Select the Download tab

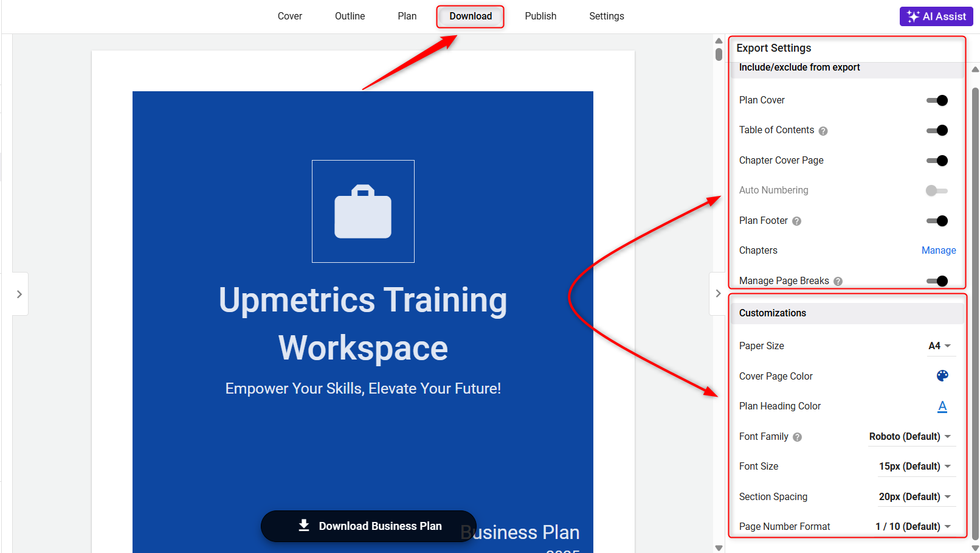point(471,16)
